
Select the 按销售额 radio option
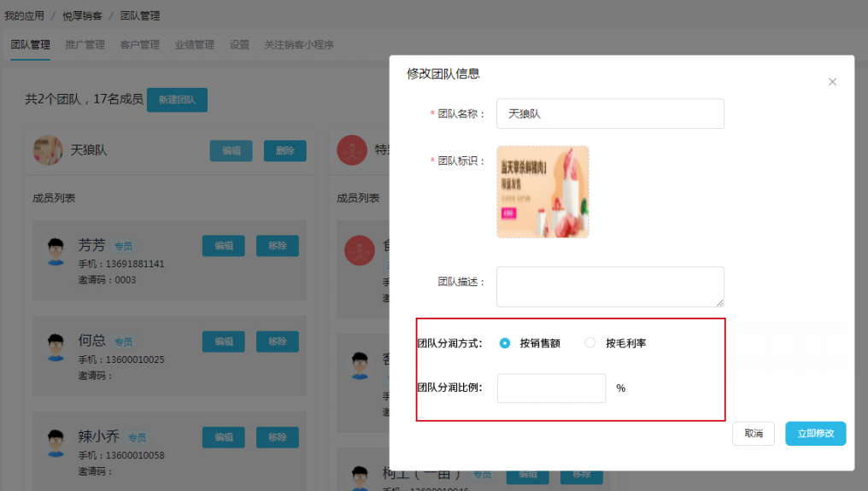click(x=504, y=343)
